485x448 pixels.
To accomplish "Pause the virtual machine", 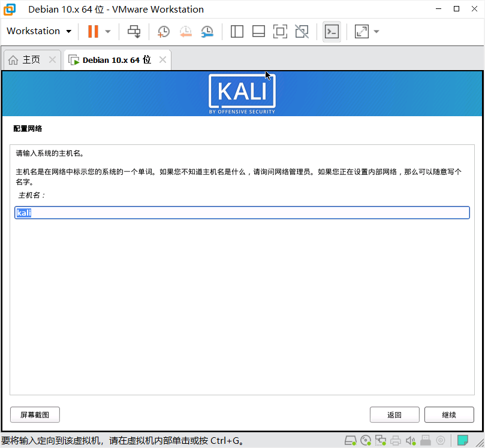I will (93, 31).
